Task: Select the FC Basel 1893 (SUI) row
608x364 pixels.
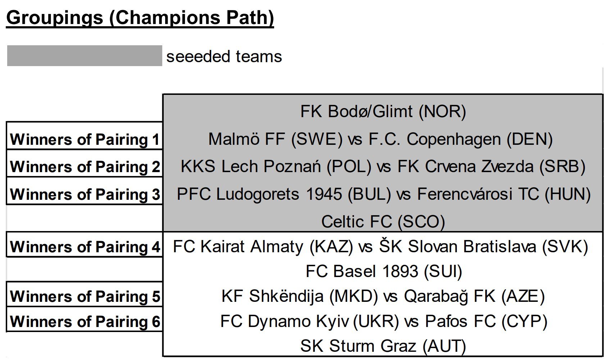Action: point(384,271)
